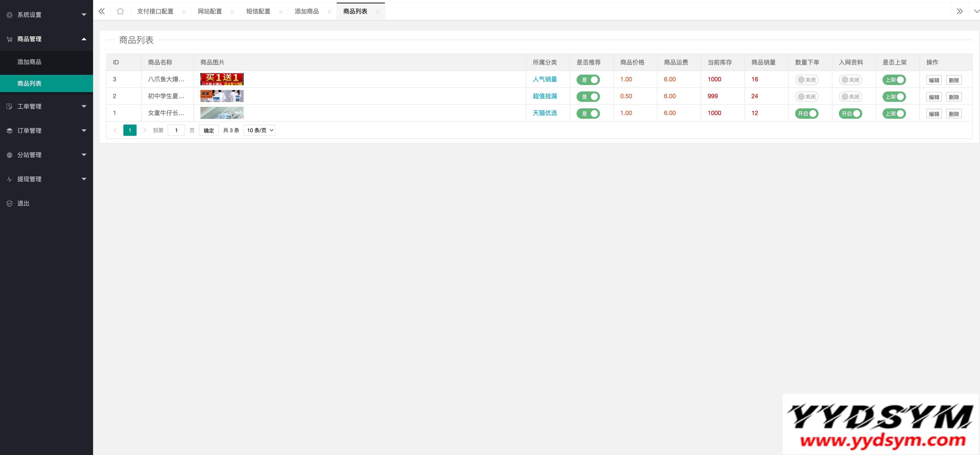Toggle 是否推荐 switch for product ID 2
The image size is (980, 455).
tap(588, 96)
